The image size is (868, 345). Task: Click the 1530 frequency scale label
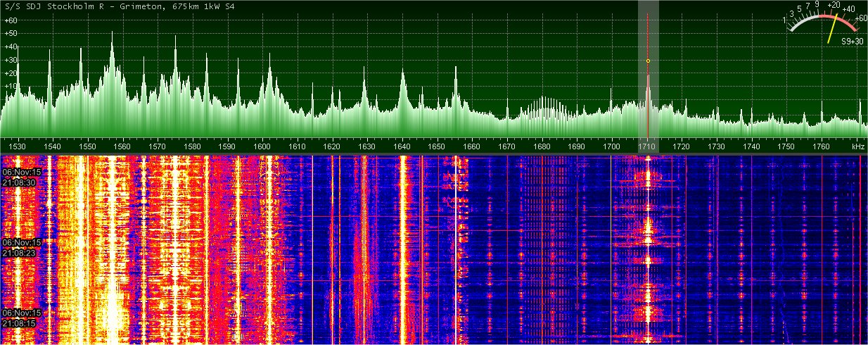point(18,146)
